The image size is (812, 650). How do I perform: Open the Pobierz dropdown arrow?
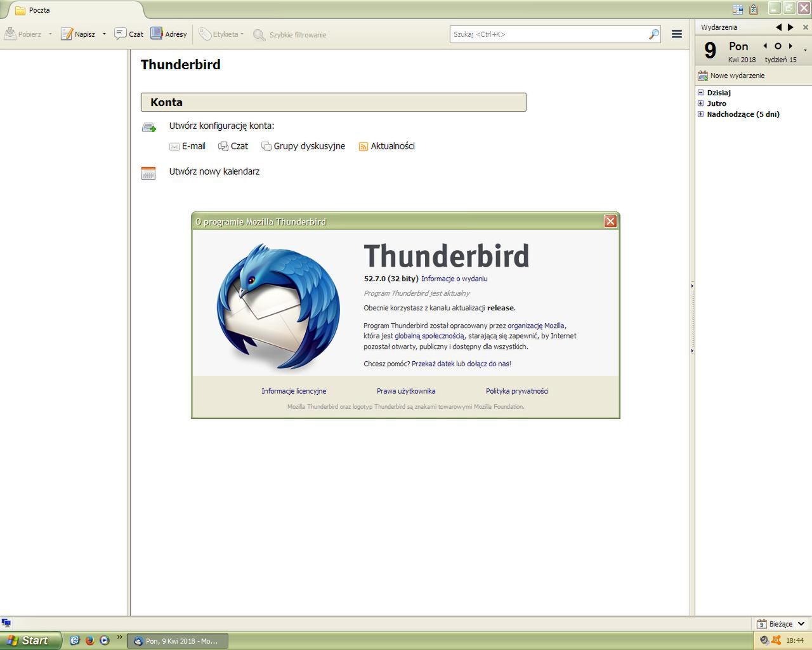[x=50, y=34]
